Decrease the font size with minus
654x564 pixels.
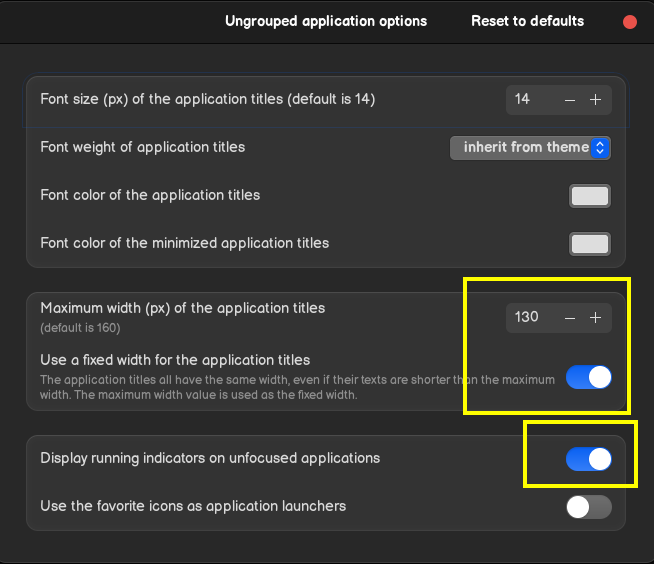click(570, 99)
